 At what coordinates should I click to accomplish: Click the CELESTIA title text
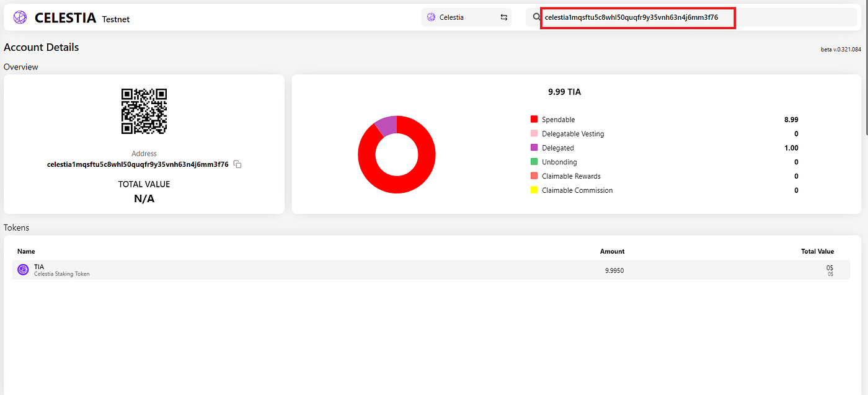pyautogui.click(x=65, y=18)
